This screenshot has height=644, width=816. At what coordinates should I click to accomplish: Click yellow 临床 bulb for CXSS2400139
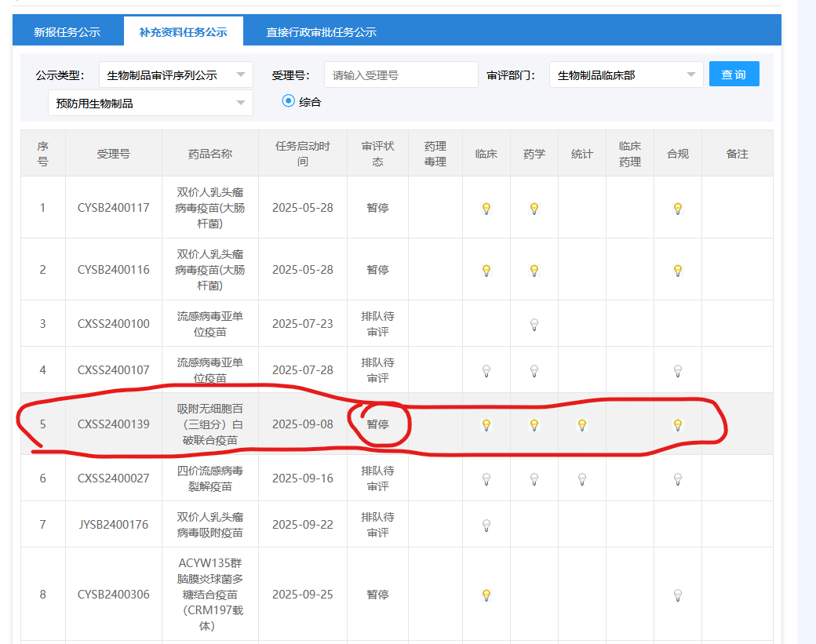click(486, 425)
